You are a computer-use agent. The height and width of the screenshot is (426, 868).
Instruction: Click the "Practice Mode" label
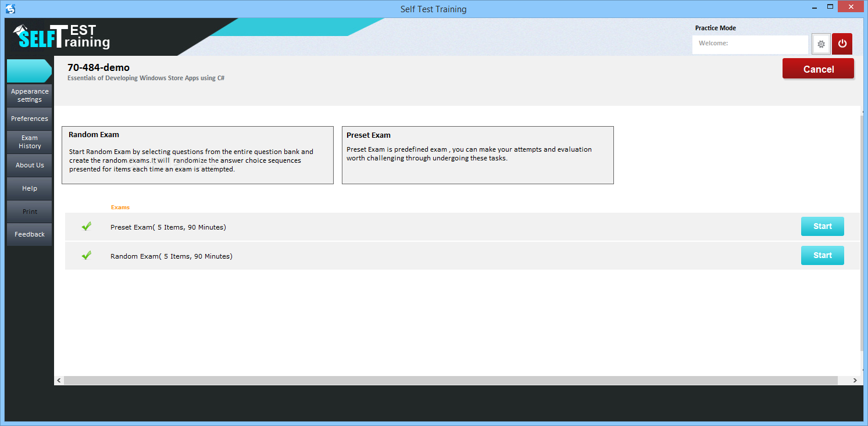(x=716, y=28)
